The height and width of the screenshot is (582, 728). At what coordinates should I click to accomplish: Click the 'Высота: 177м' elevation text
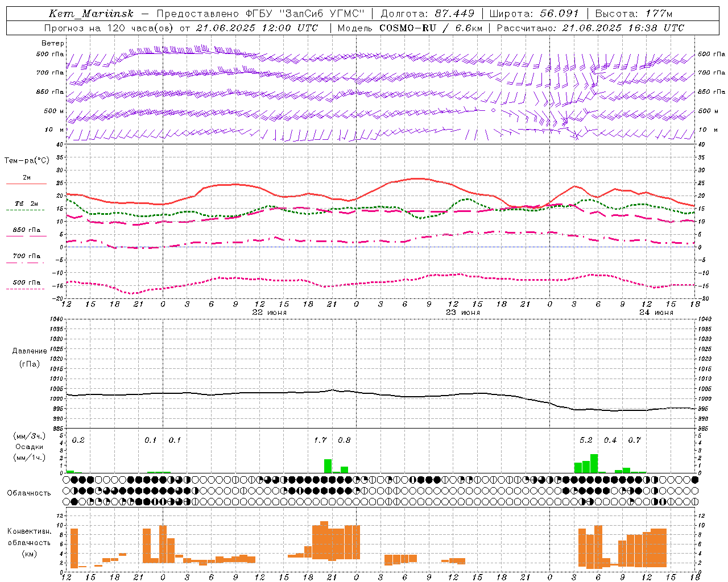point(634,14)
